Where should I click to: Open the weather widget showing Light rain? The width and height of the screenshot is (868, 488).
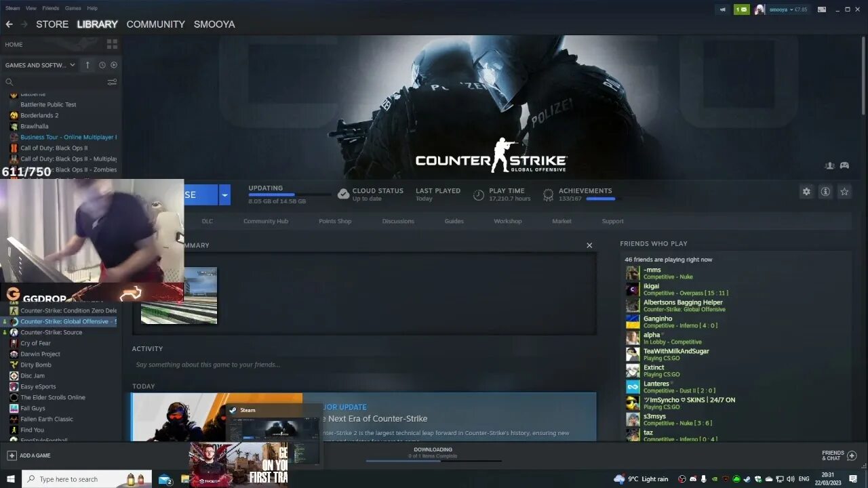[641, 479]
